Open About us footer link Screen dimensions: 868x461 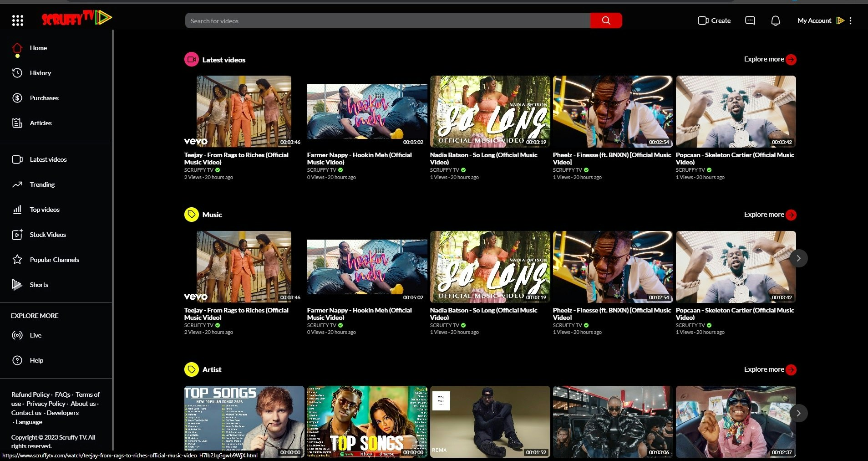pyautogui.click(x=83, y=404)
